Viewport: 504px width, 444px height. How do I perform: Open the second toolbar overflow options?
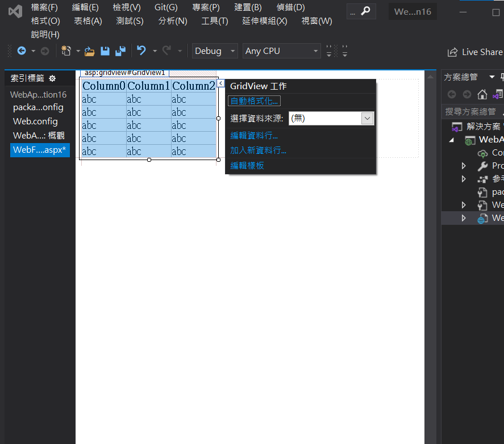coord(344,51)
